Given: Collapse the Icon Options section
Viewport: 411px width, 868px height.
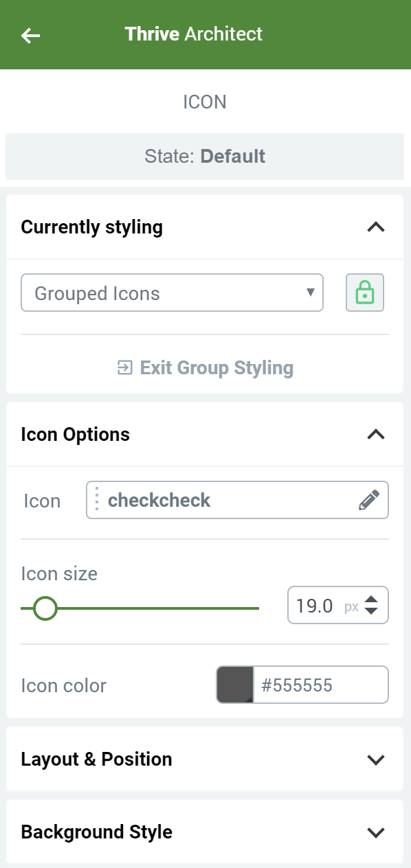Looking at the screenshot, I should (375, 435).
